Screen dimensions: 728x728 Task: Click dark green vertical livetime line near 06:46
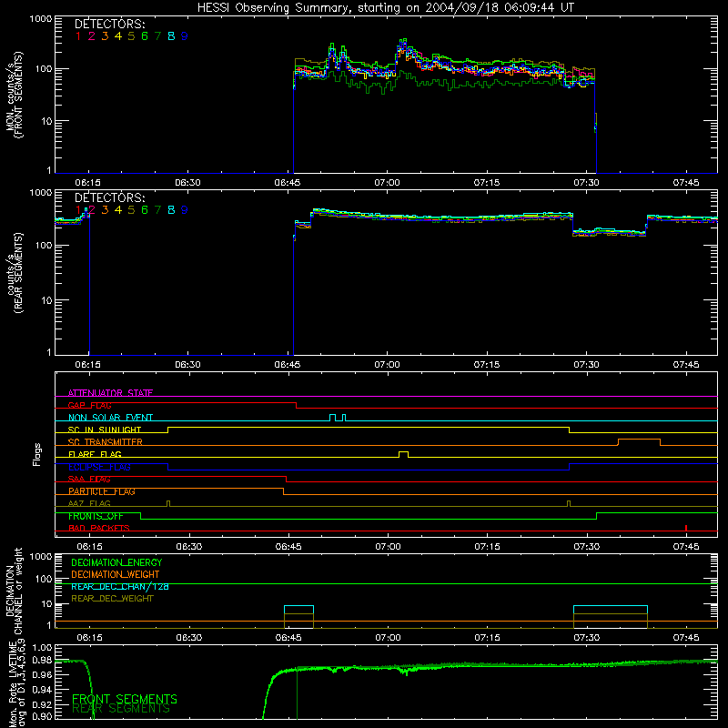[x=298, y=694]
